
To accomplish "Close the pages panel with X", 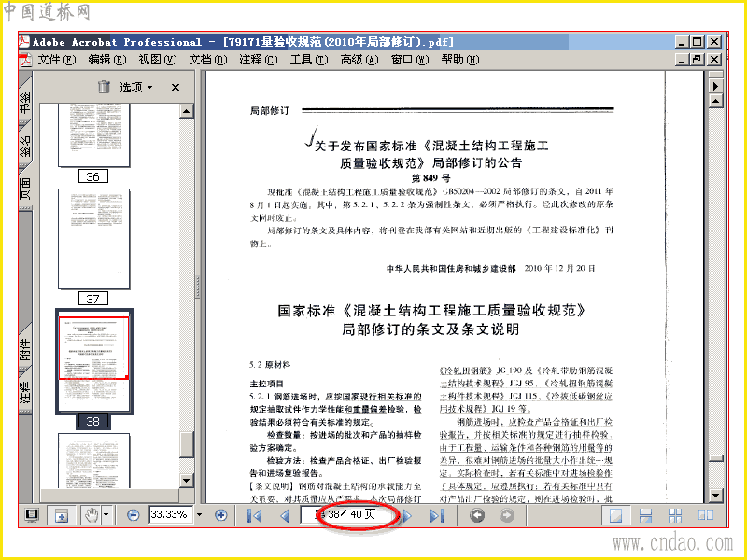I will 176,87.
